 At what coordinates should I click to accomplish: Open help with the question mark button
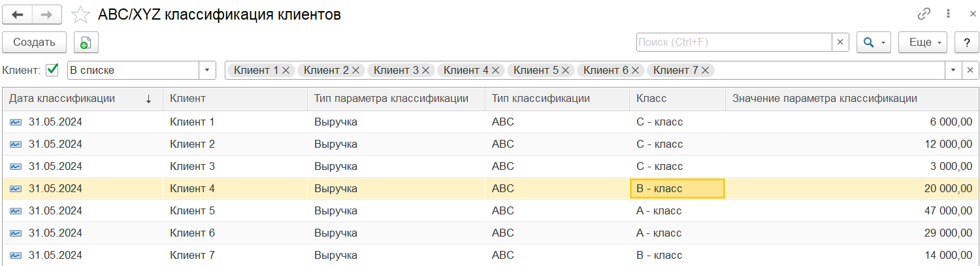point(966,42)
